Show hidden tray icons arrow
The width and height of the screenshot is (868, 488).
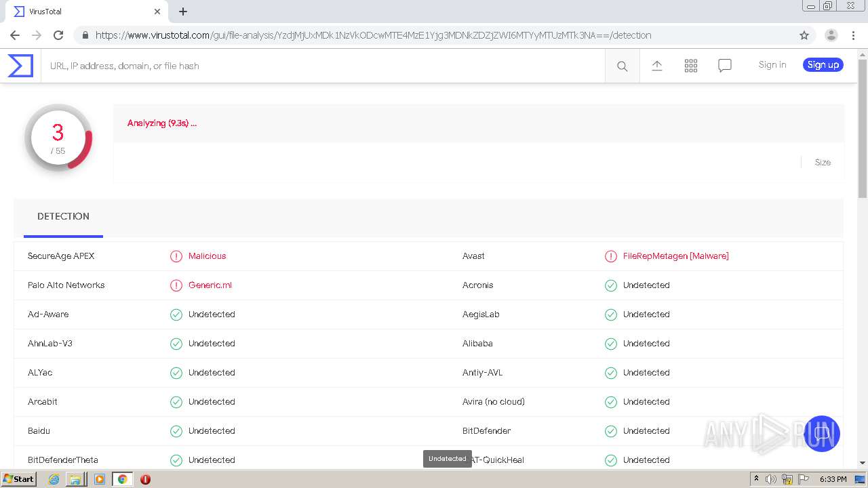(x=756, y=479)
